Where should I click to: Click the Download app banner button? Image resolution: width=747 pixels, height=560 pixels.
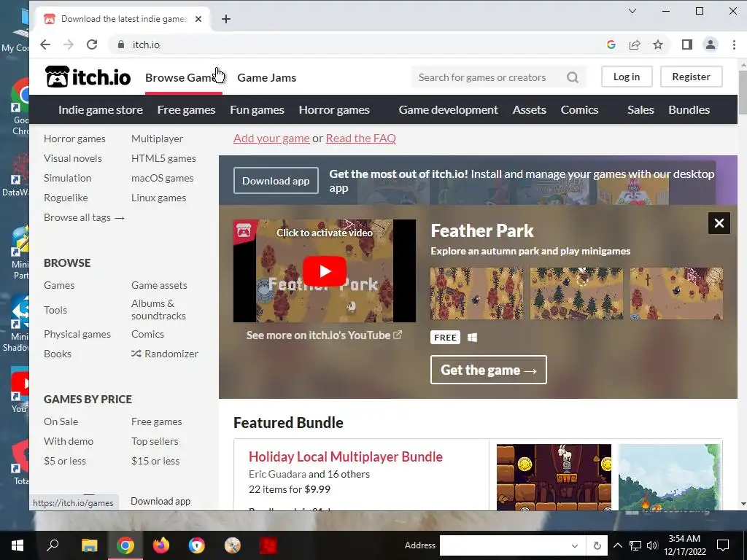pyautogui.click(x=276, y=181)
